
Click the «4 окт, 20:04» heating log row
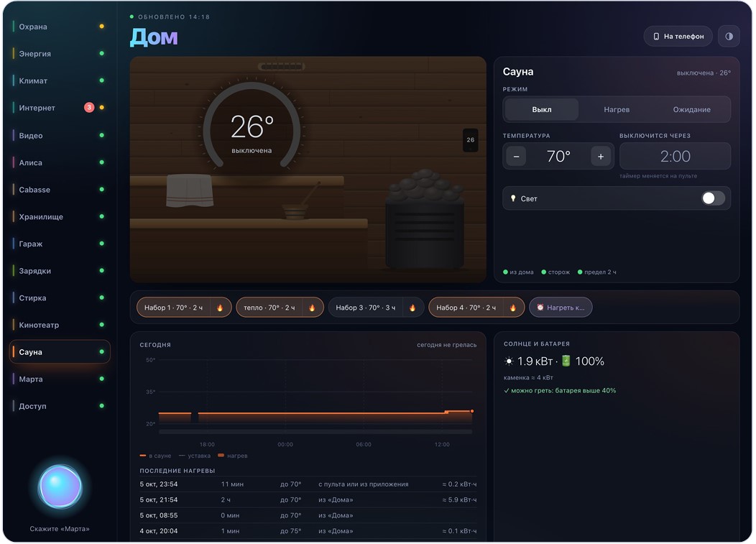click(x=308, y=531)
